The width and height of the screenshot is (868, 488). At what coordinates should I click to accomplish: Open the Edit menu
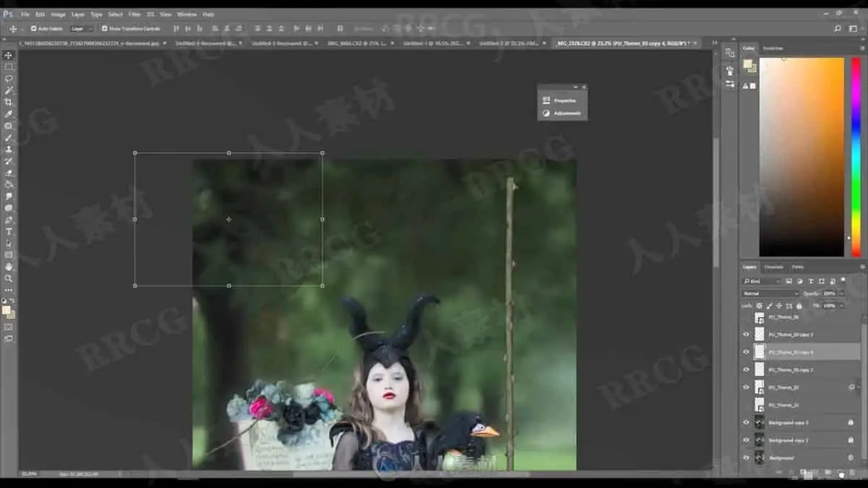[x=41, y=14]
